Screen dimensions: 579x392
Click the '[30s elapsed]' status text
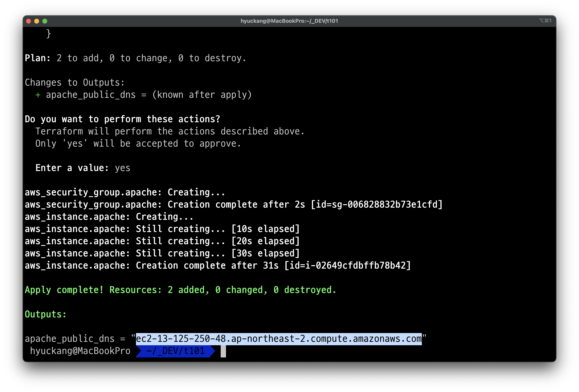[x=266, y=253]
